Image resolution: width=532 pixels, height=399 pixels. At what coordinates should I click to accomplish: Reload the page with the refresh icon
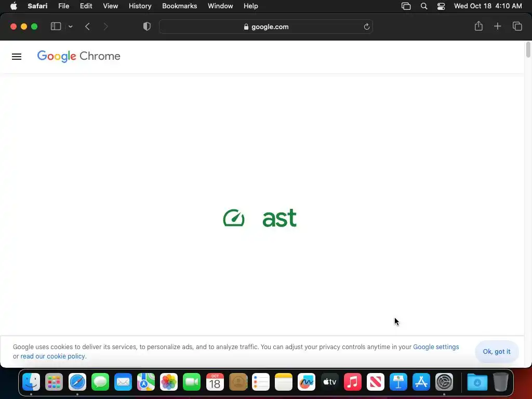pyautogui.click(x=366, y=27)
